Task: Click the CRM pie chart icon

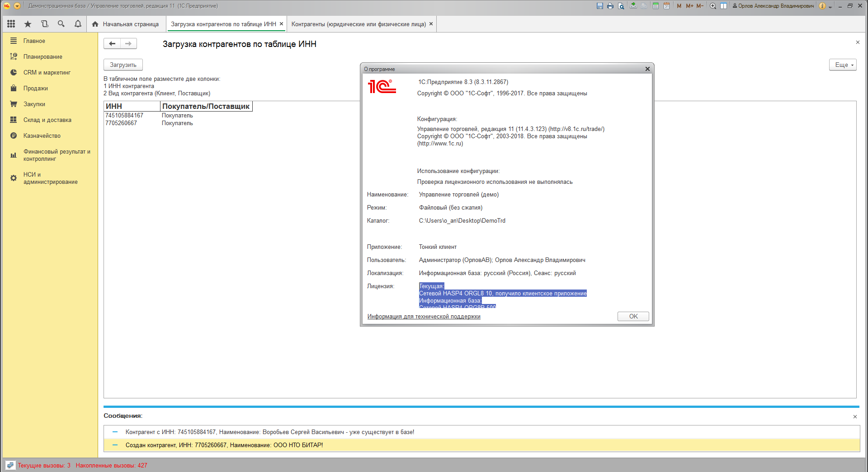Action: (x=14, y=72)
